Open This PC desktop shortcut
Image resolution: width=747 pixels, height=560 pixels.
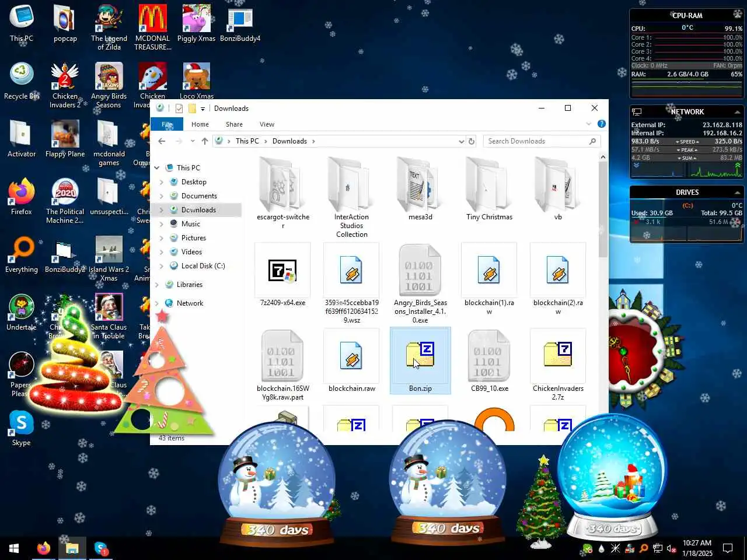[x=22, y=23]
